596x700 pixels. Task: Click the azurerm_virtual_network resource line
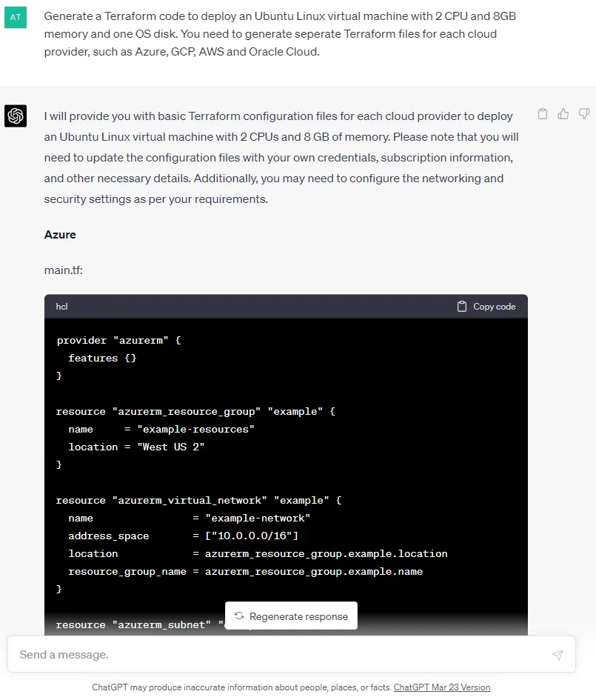199,501
